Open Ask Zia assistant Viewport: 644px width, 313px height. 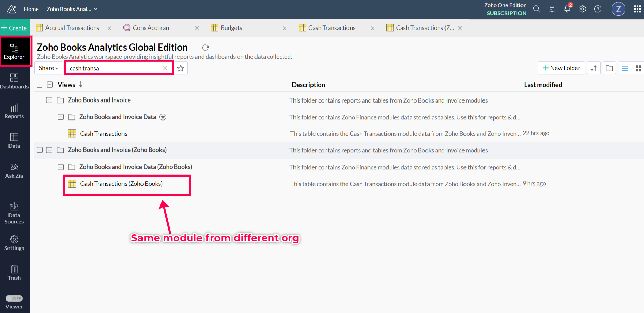pos(14,171)
